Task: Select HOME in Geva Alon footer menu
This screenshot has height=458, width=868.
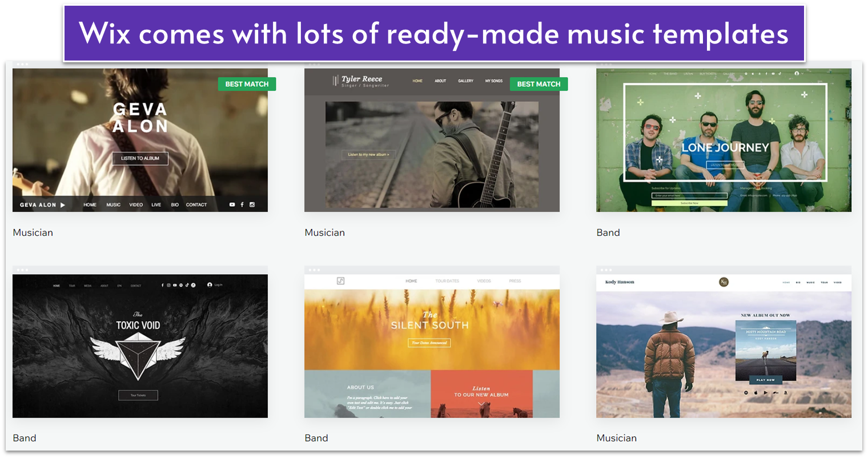Action: pyautogui.click(x=90, y=204)
